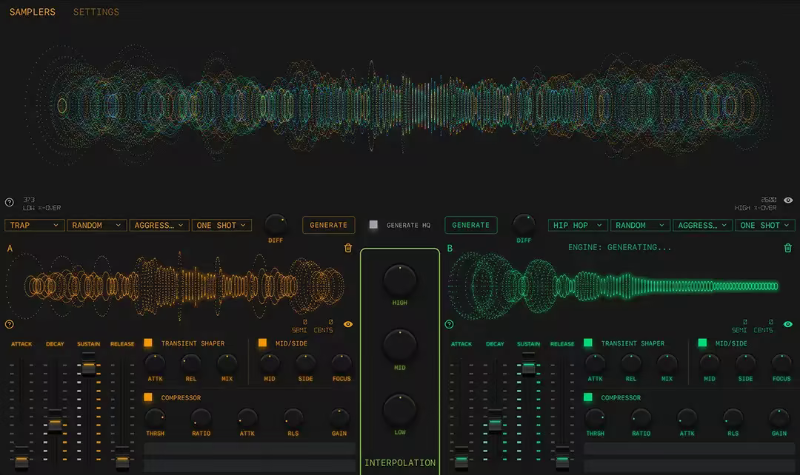Click sampler B compressor THRSH knob

tap(594, 418)
